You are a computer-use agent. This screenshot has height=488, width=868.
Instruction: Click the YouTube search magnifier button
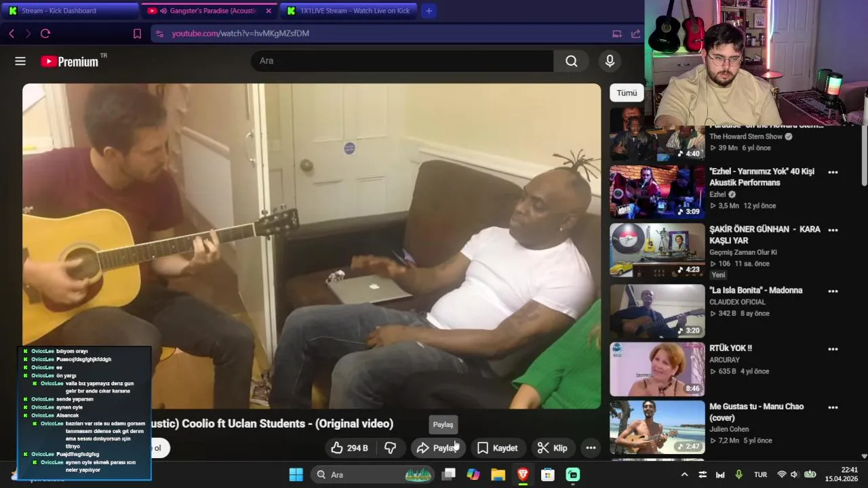pos(572,61)
